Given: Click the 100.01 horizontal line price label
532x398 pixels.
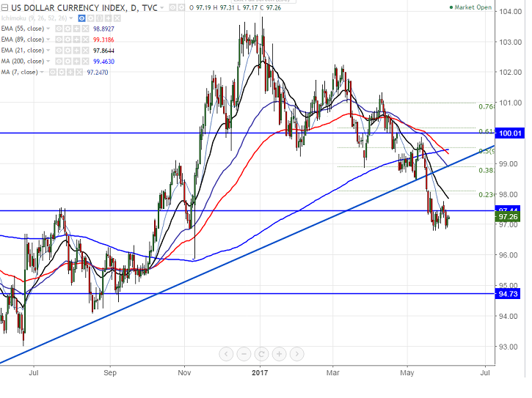Looking at the screenshot, I should click(x=510, y=133).
